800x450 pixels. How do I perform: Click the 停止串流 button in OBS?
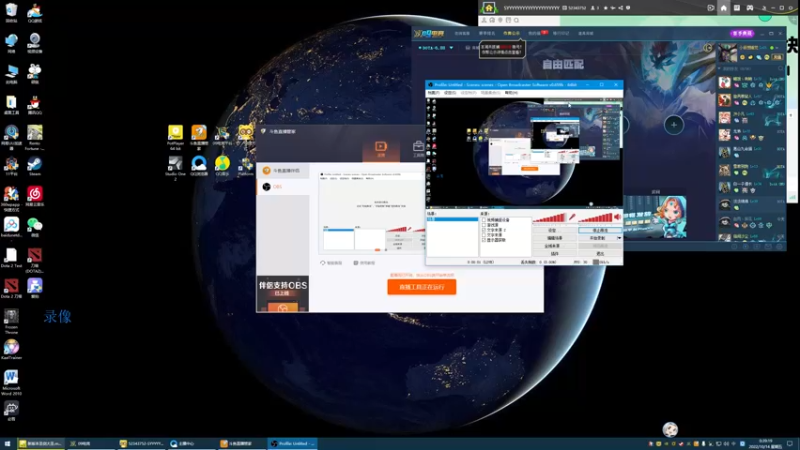coord(600,231)
